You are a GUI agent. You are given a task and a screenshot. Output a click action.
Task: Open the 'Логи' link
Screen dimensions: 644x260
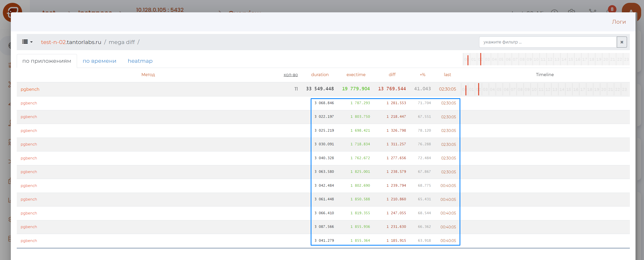coord(618,22)
